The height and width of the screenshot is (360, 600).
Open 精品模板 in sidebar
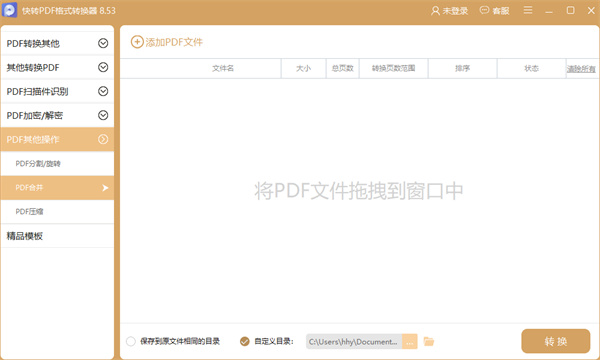tap(57, 236)
